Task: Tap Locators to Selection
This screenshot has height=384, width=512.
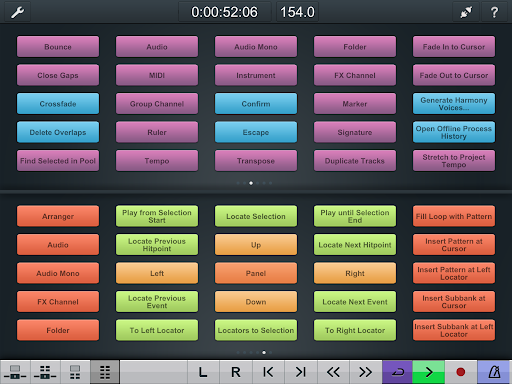Action: pos(256,330)
